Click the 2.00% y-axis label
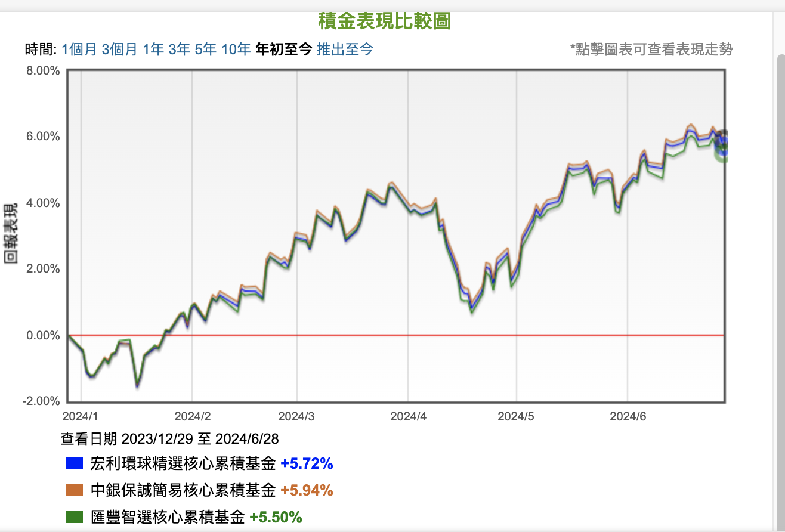This screenshot has height=532, width=785. tap(43, 269)
